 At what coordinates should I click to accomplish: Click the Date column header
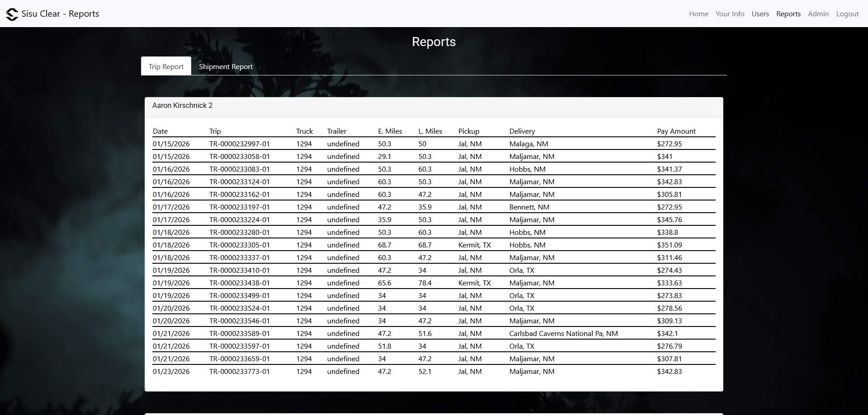pyautogui.click(x=160, y=131)
